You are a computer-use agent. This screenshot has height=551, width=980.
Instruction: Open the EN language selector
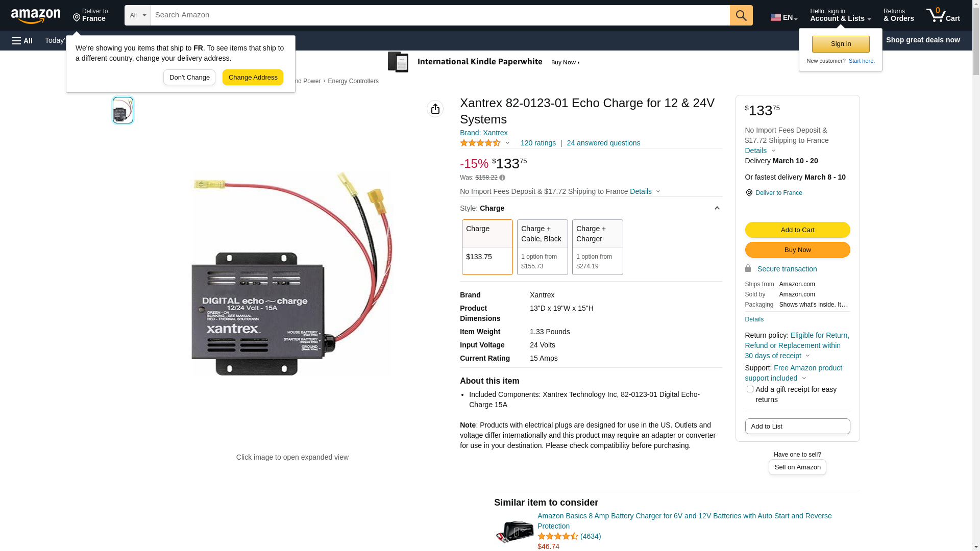pos(783,17)
